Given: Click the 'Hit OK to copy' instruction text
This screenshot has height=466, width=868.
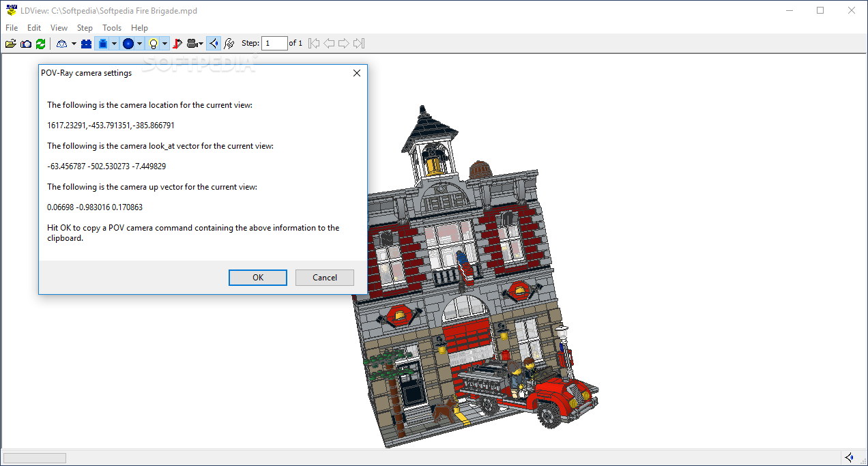Looking at the screenshot, I should pyautogui.click(x=193, y=233).
